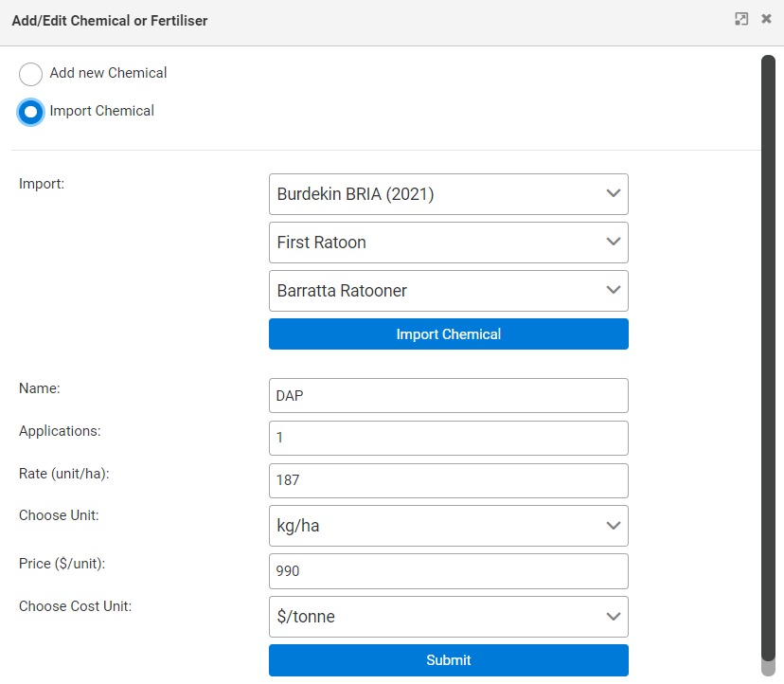Close the Add/Edit Chemical dialog

(766, 19)
